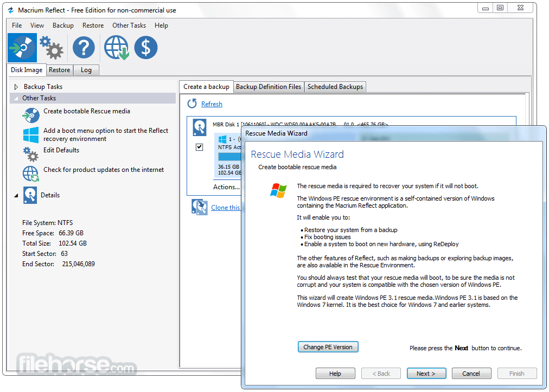Open the Help menu
549x392 pixels.
(161, 25)
